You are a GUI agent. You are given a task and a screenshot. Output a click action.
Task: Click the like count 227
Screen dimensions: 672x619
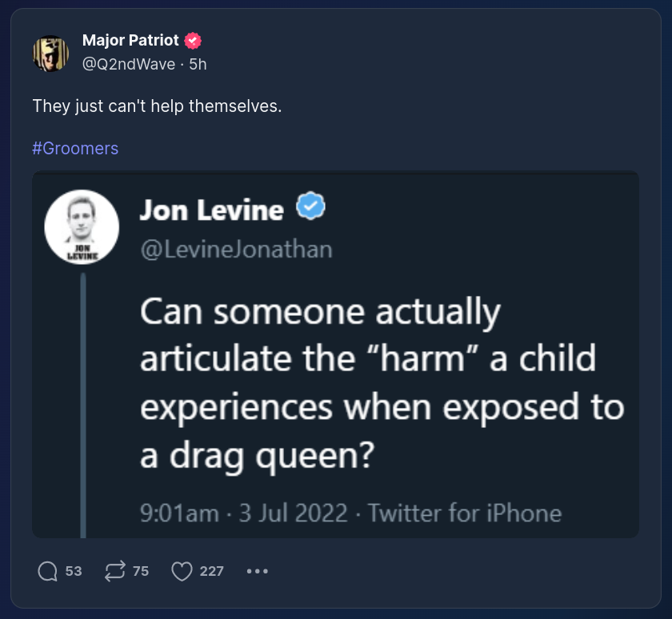(x=212, y=571)
